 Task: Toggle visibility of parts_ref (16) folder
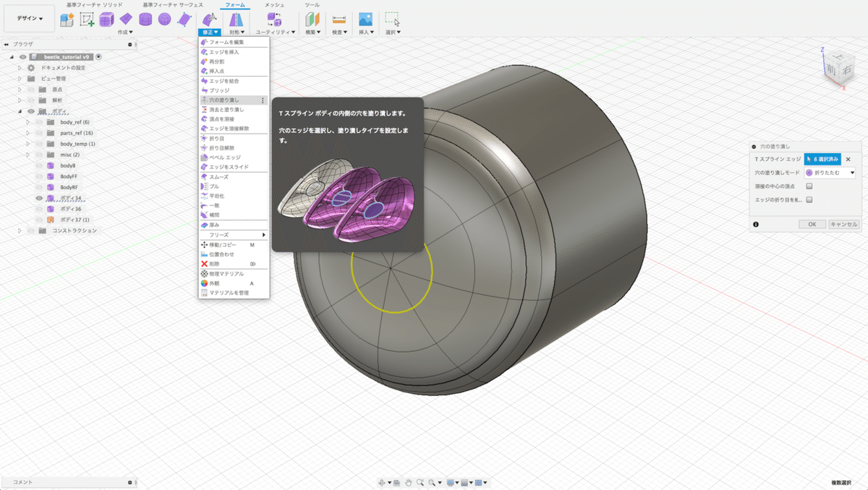[x=41, y=133]
